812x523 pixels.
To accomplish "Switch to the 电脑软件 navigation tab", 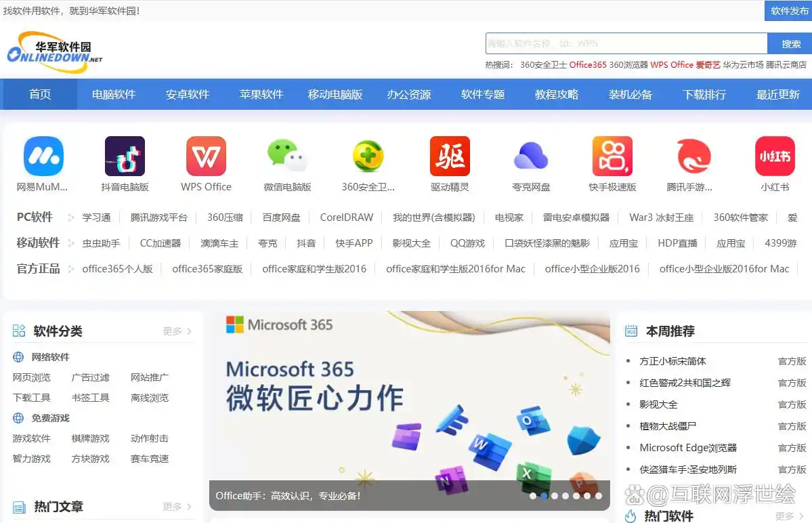I will click(x=113, y=94).
